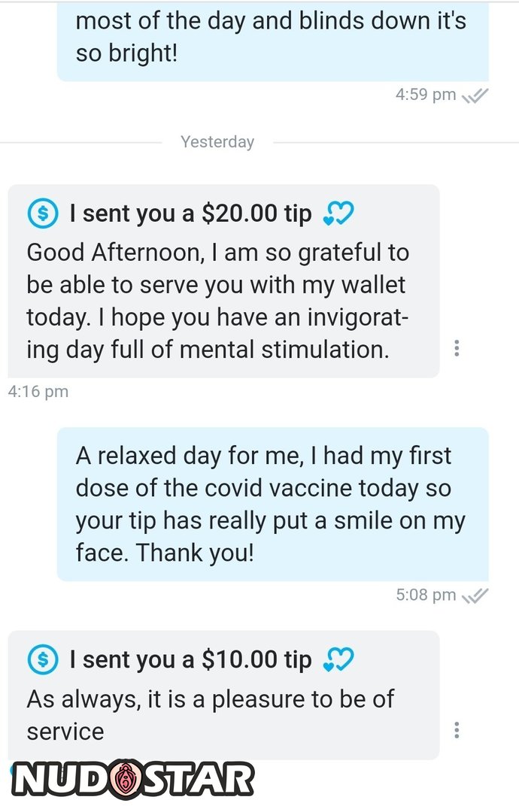Click read-receipt checkmarks next to 5:08 pm
The width and height of the screenshot is (519, 812).
click(475, 595)
